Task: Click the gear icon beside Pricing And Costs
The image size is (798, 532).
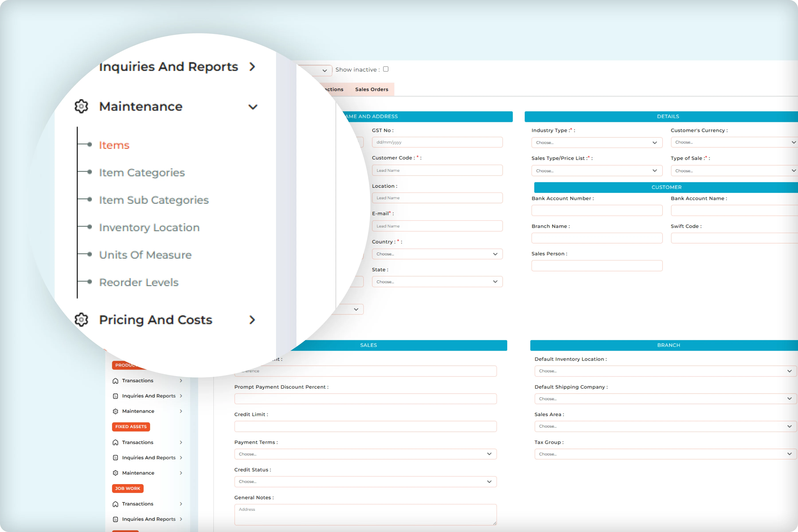Action: coord(81,320)
